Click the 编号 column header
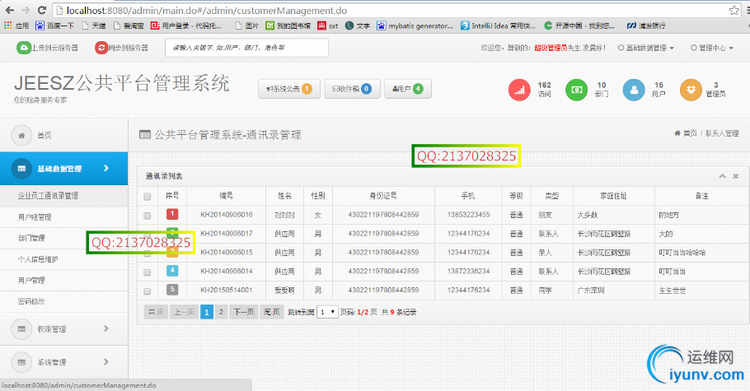Viewport: 750px width, 391px height. pyautogui.click(x=226, y=196)
